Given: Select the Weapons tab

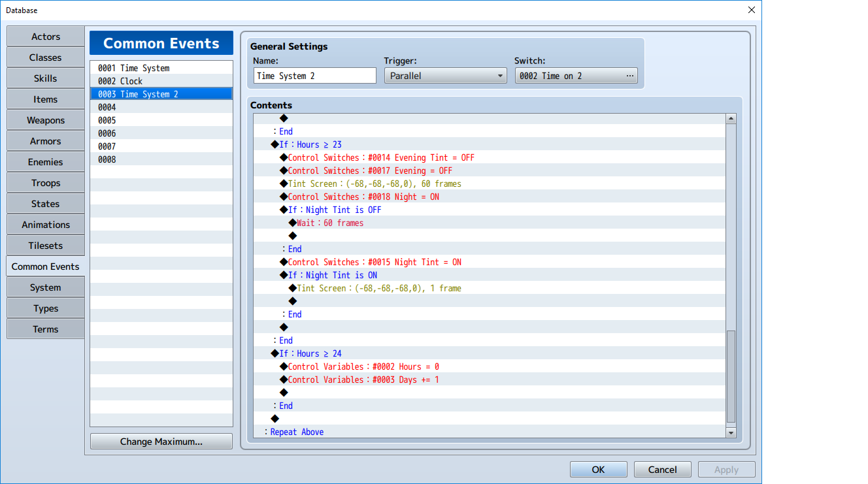Looking at the screenshot, I should pos(46,120).
